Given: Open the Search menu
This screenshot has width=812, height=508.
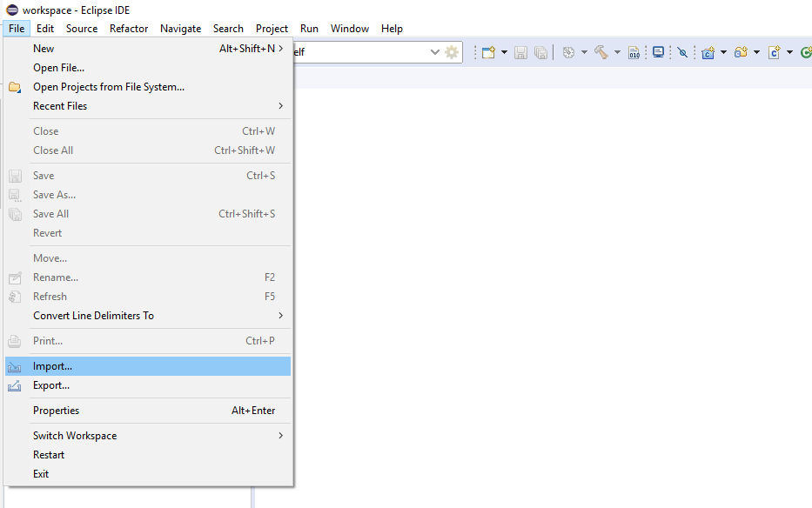Looking at the screenshot, I should (x=228, y=29).
